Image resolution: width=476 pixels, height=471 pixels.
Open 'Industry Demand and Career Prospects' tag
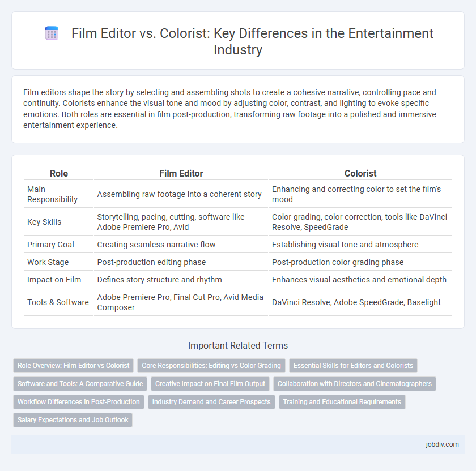(x=211, y=402)
